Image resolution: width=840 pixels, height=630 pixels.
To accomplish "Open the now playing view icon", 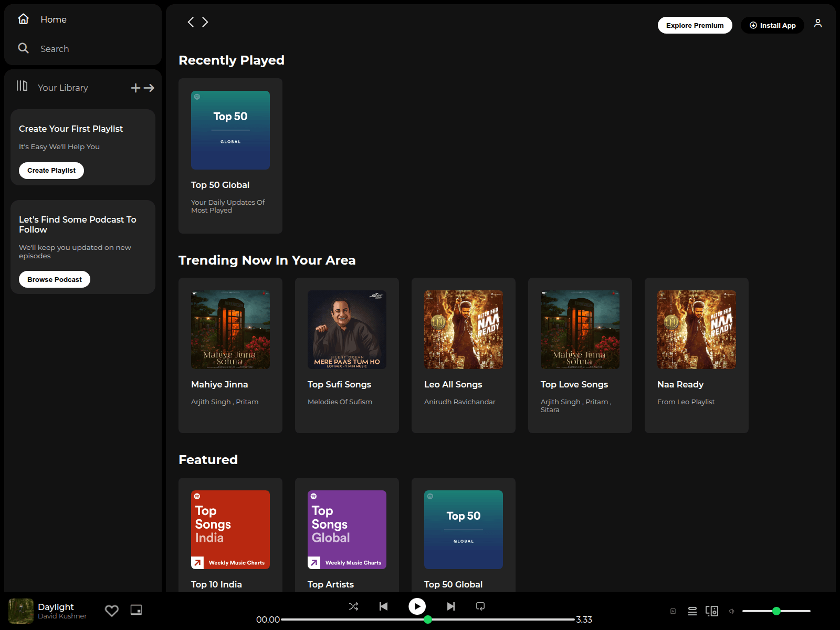I will coord(673,611).
